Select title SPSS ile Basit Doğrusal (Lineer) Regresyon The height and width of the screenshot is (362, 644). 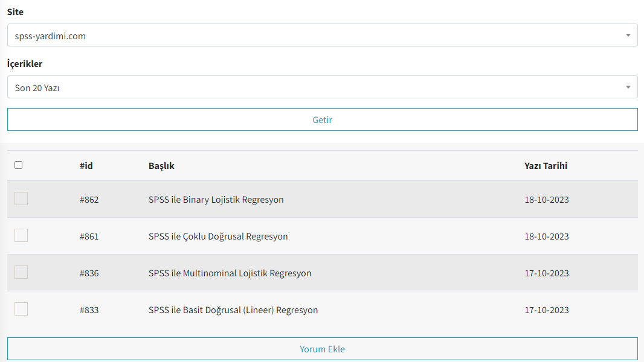click(x=233, y=310)
